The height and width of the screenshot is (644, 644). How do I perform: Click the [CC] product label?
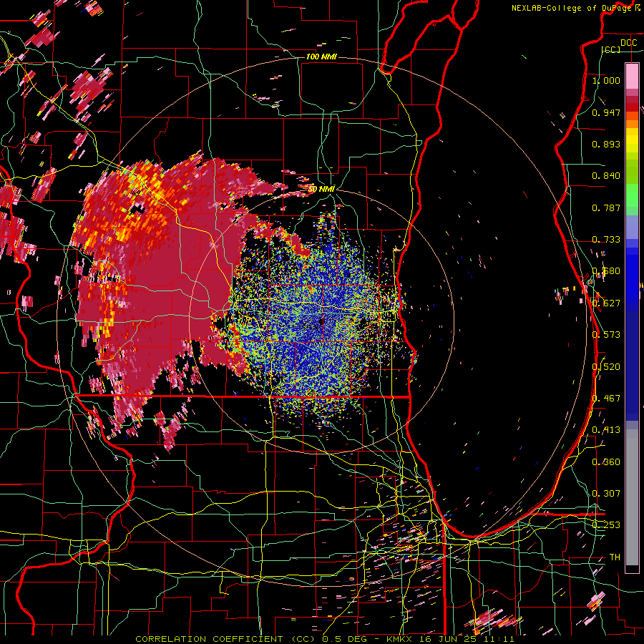coord(610,49)
